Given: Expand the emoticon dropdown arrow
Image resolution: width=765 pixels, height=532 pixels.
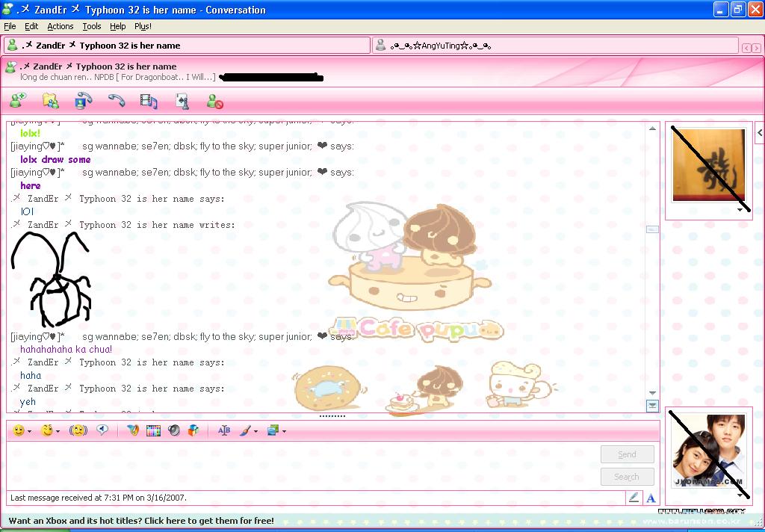Looking at the screenshot, I should pyautogui.click(x=29, y=431).
